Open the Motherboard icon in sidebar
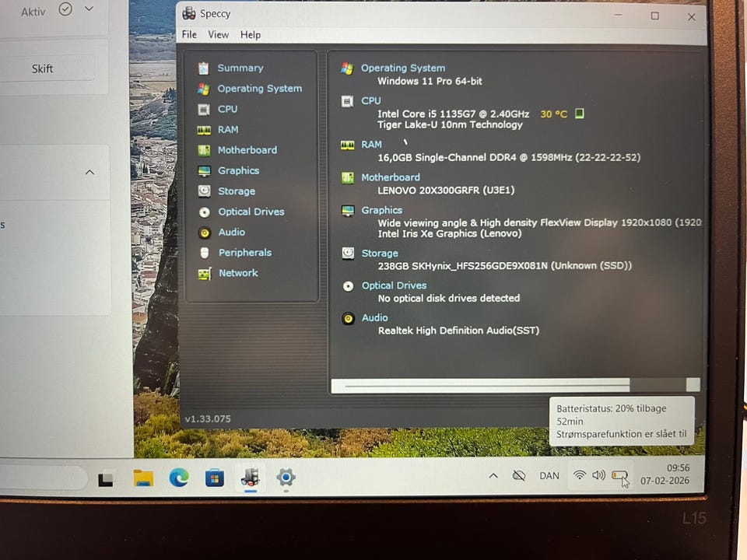 [204, 150]
